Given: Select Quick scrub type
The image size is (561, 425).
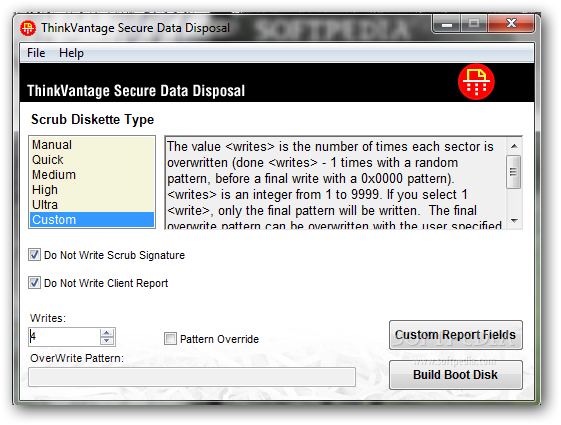Looking at the screenshot, I should point(92,160).
